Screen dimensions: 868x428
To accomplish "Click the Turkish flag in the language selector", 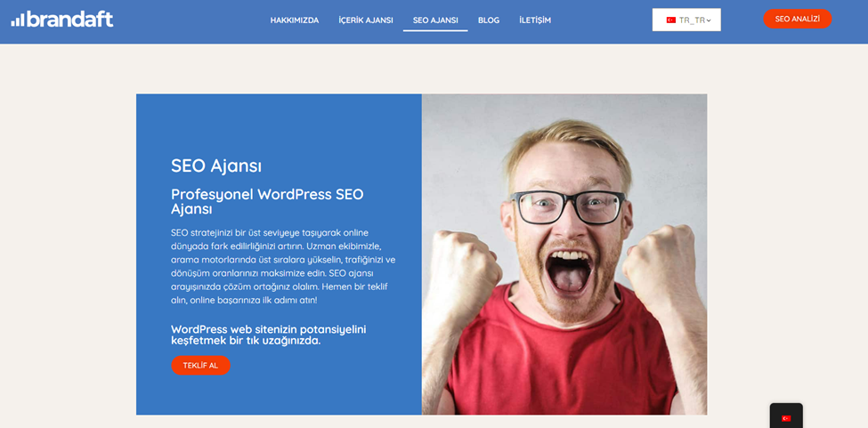I will (x=671, y=20).
